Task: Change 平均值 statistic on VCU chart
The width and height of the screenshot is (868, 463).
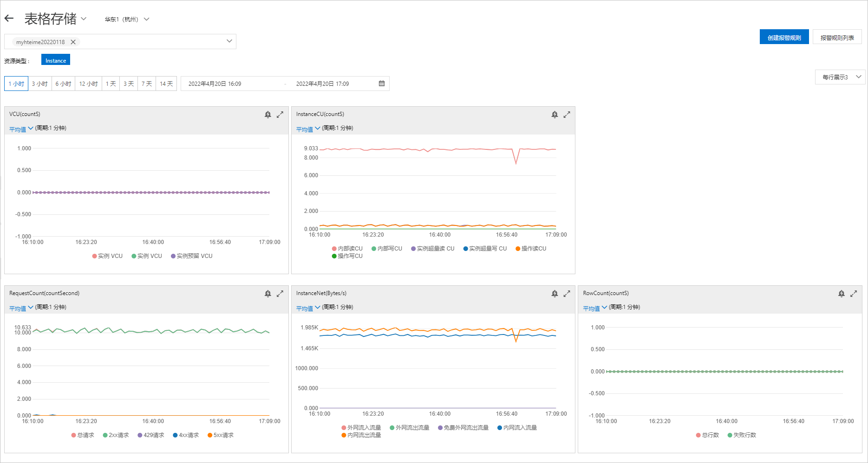Action: point(21,129)
